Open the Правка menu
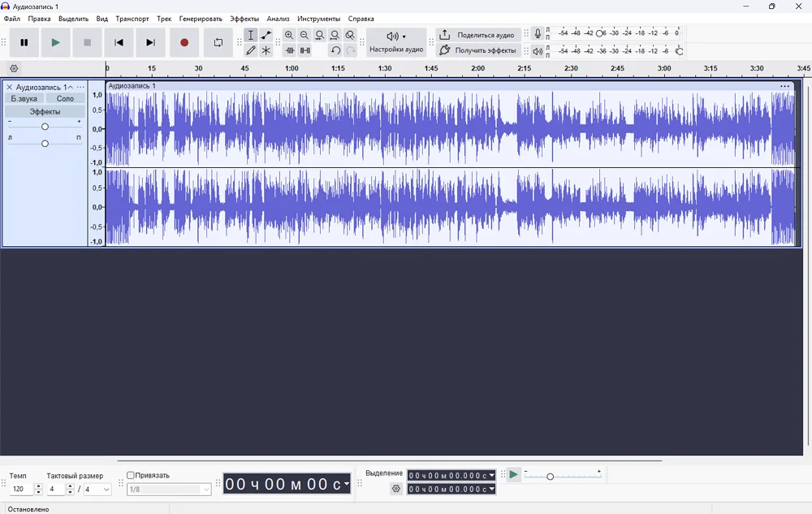This screenshot has height=514, width=812. coord(39,19)
